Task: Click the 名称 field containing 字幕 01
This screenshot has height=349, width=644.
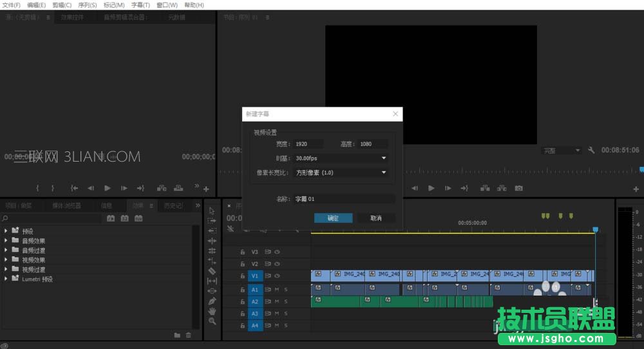Action: tap(344, 199)
